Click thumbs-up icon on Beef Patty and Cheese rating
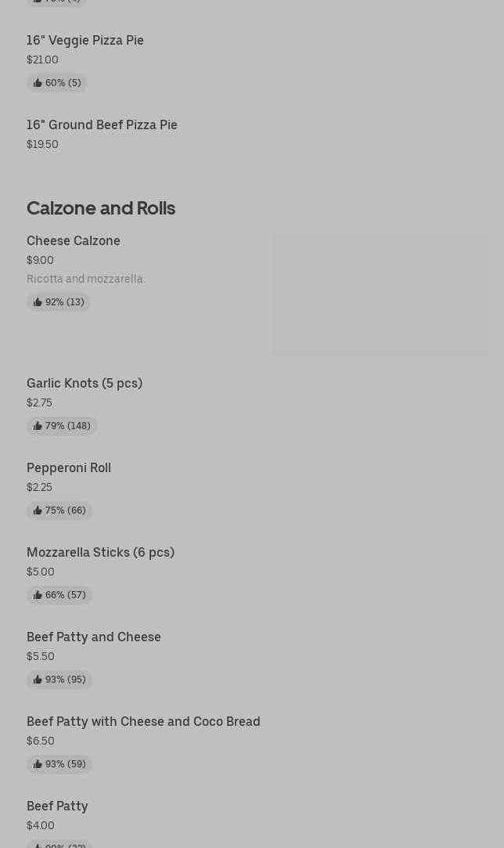The width and height of the screenshot is (504, 848). pyautogui.click(x=38, y=680)
